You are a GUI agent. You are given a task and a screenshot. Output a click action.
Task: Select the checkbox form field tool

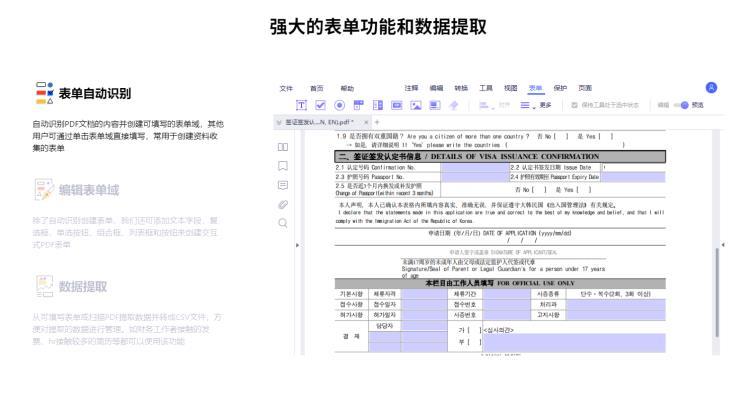pos(320,105)
